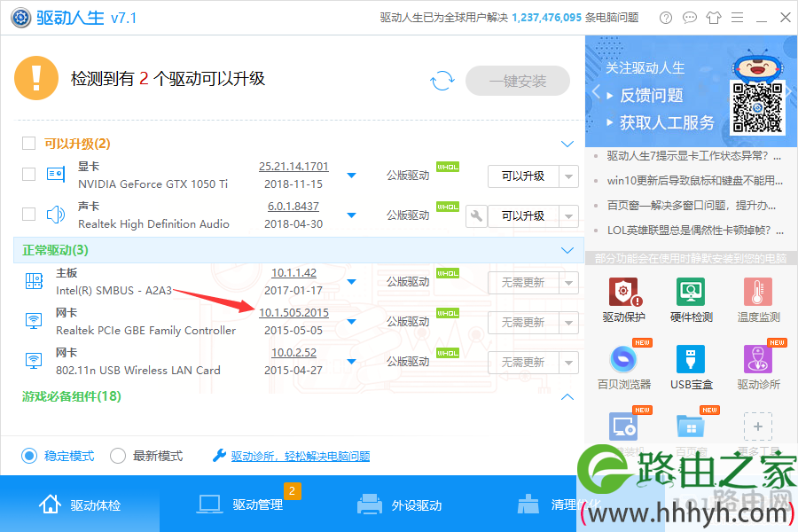Click 可以升级 button for Realtek audio
The width and height of the screenshot is (798, 532).
523,216
